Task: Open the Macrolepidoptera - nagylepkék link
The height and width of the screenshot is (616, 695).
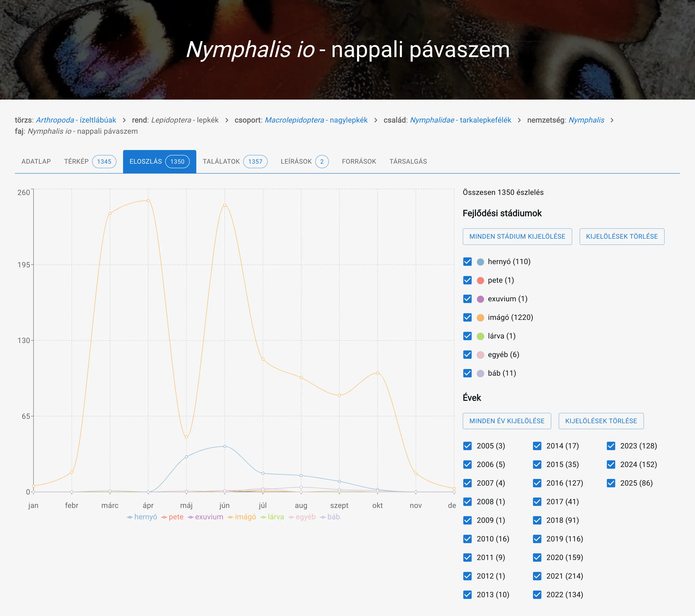Action: tap(316, 120)
